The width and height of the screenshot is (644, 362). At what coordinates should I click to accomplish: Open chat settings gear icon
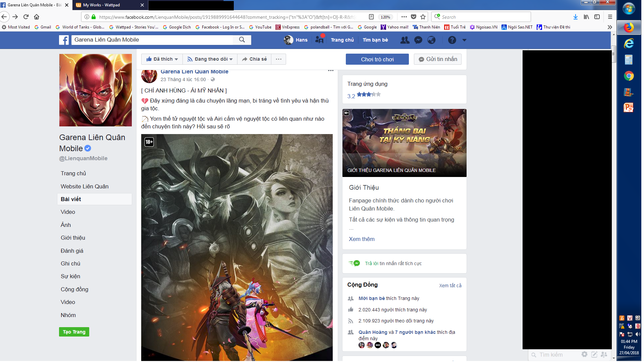click(x=584, y=355)
